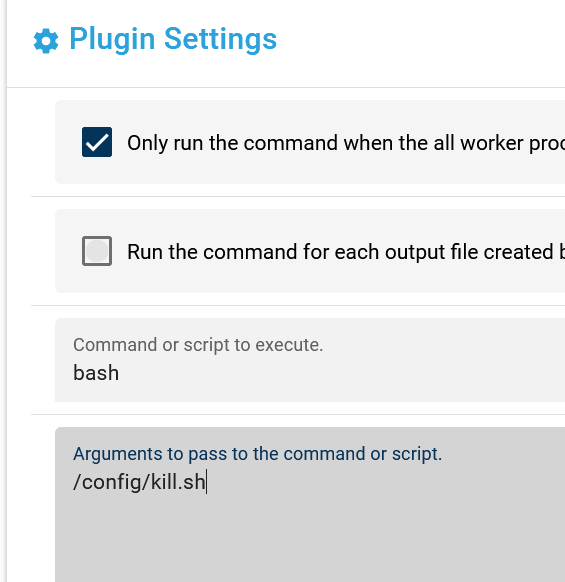Viewport: 565px width, 582px height.
Task: Click the 'Only run the command when' label
Action: (346, 143)
